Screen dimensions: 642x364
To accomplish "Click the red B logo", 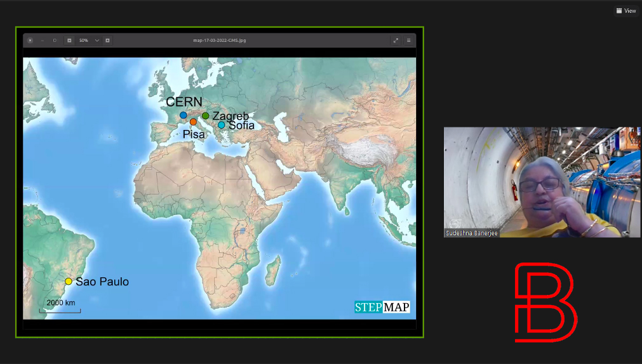I will pyautogui.click(x=544, y=302).
